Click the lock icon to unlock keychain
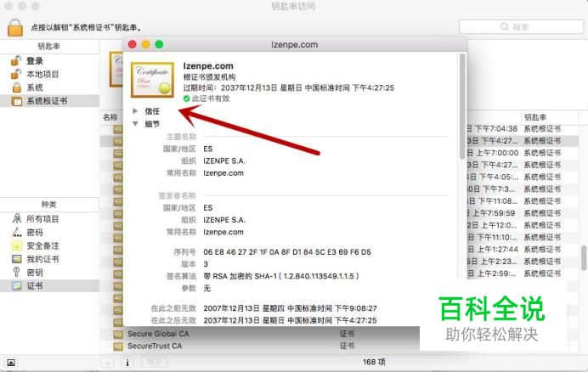The width and height of the screenshot is (588, 372). click(x=15, y=28)
